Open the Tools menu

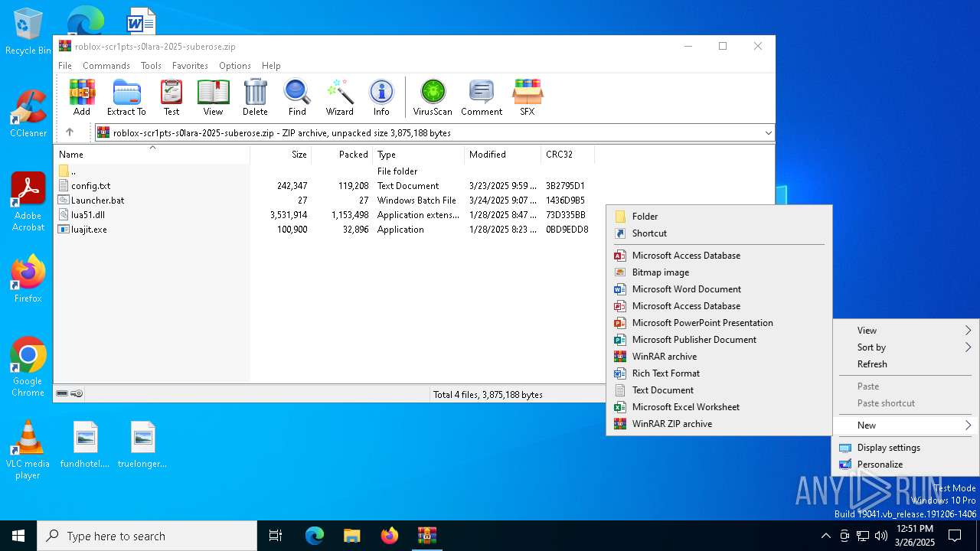[x=151, y=66]
